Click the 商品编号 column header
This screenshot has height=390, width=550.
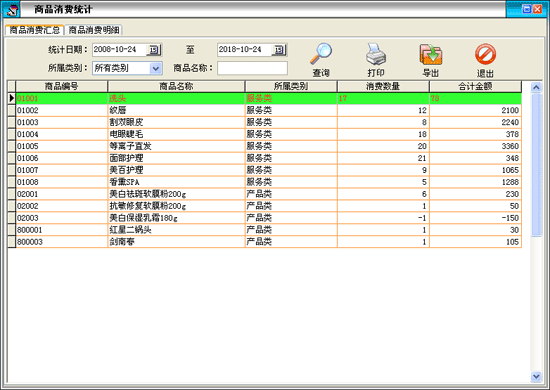(x=61, y=86)
